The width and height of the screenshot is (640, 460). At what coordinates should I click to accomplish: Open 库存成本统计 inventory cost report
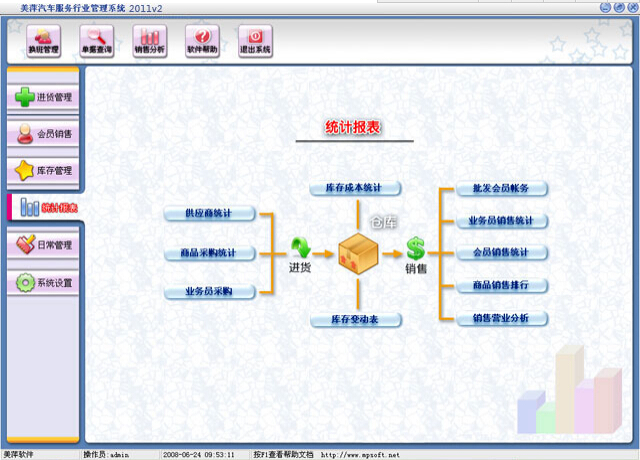point(355,188)
